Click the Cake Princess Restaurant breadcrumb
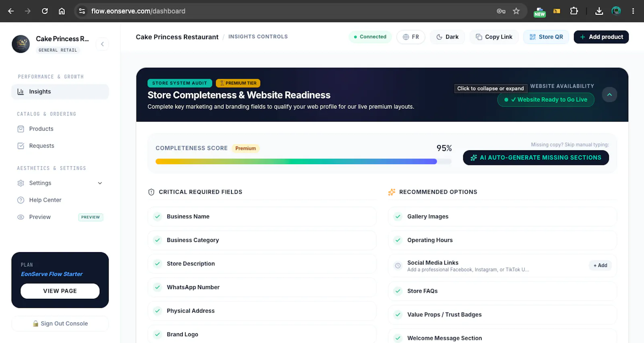The image size is (644, 343). pos(177,37)
